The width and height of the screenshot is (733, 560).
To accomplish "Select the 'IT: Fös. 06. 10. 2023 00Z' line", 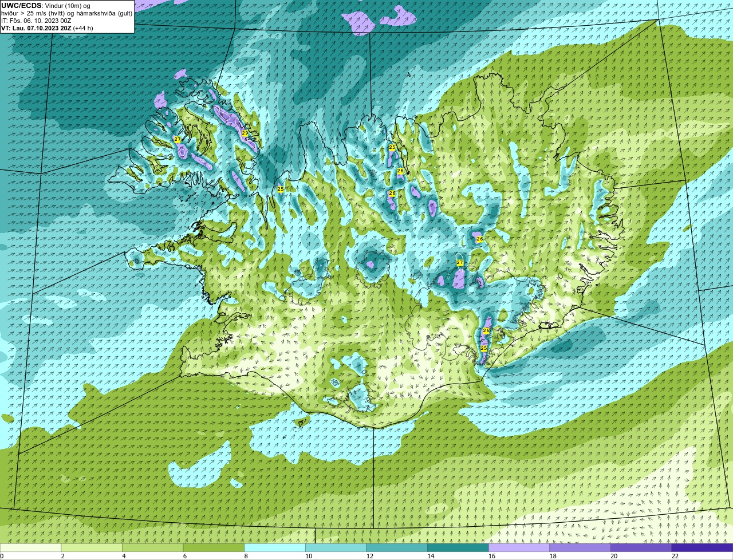I will tap(36, 21).
